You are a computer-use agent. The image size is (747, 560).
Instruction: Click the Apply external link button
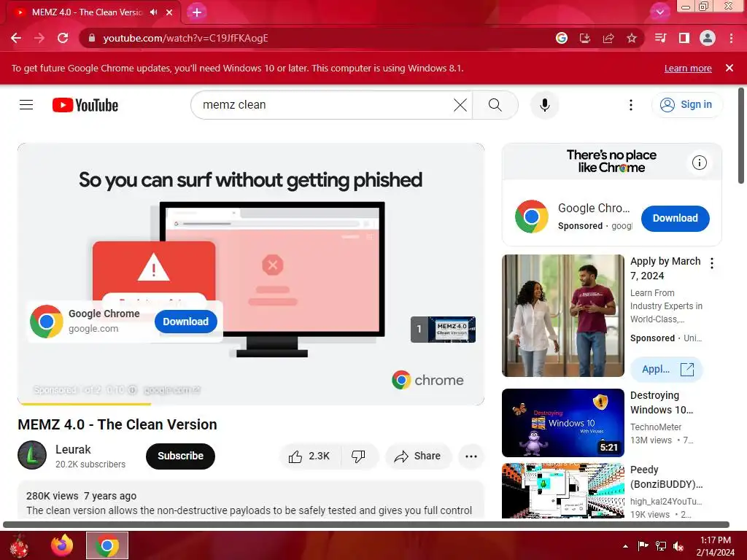pyautogui.click(x=667, y=370)
